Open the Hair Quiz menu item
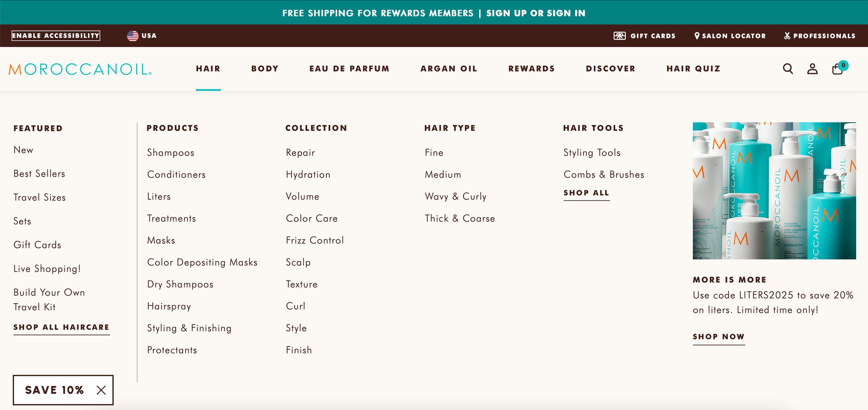Screen dimensions: 868x410 (x=693, y=69)
